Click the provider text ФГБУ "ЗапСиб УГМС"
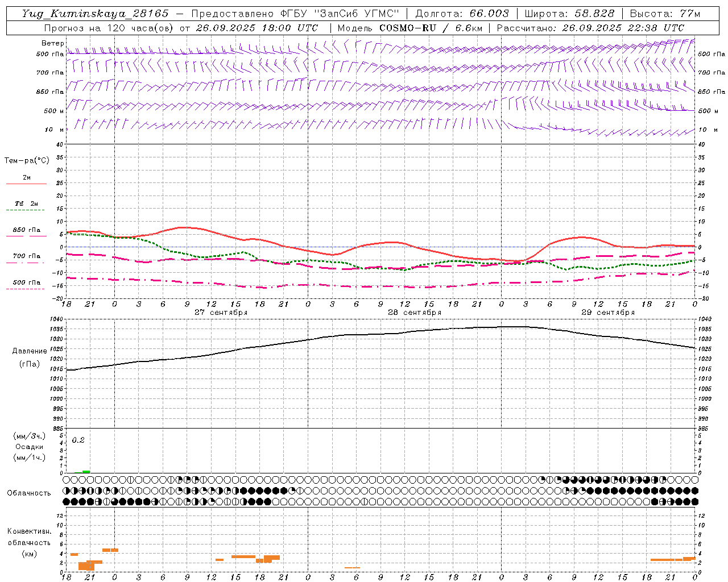Image resolution: width=728 pixels, height=582 pixels. click(x=340, y=14)
